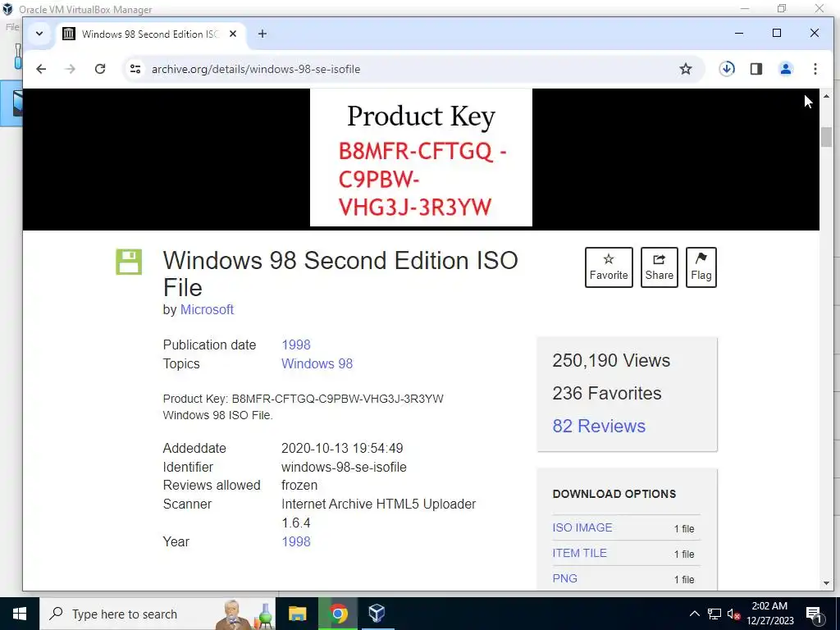Click the page scrollbar up arrow
840x630 pixels.
click(x=826, y=97)
